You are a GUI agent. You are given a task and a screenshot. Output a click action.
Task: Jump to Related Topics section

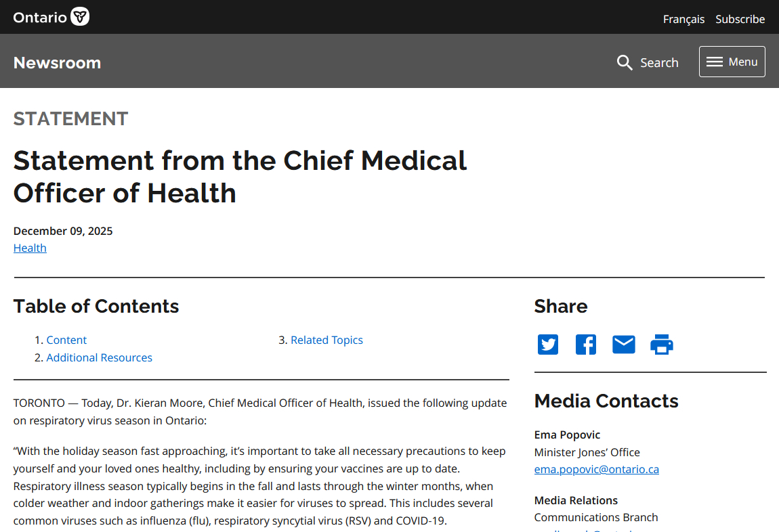(x=327, y=340)
